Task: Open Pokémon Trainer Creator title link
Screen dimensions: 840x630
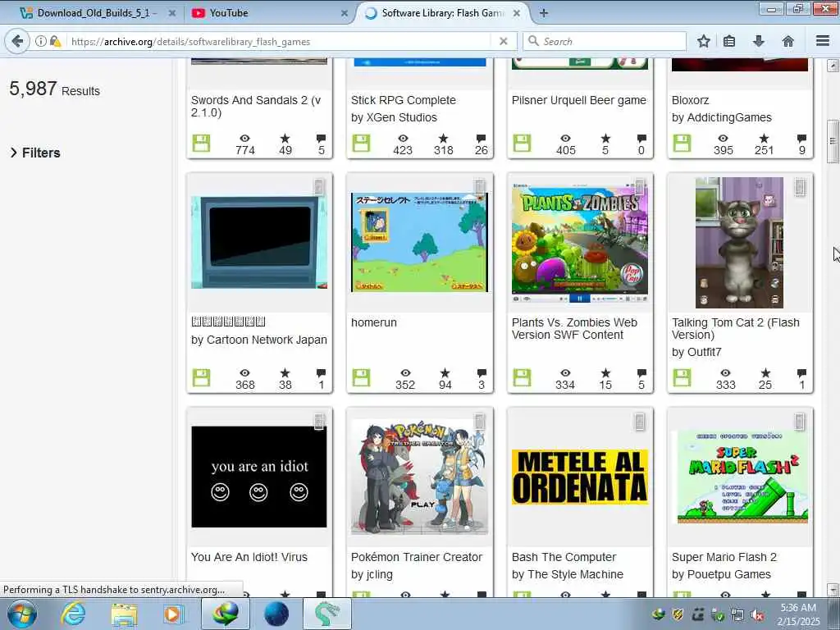Action: pyautogui.click(x=417, y=557)
